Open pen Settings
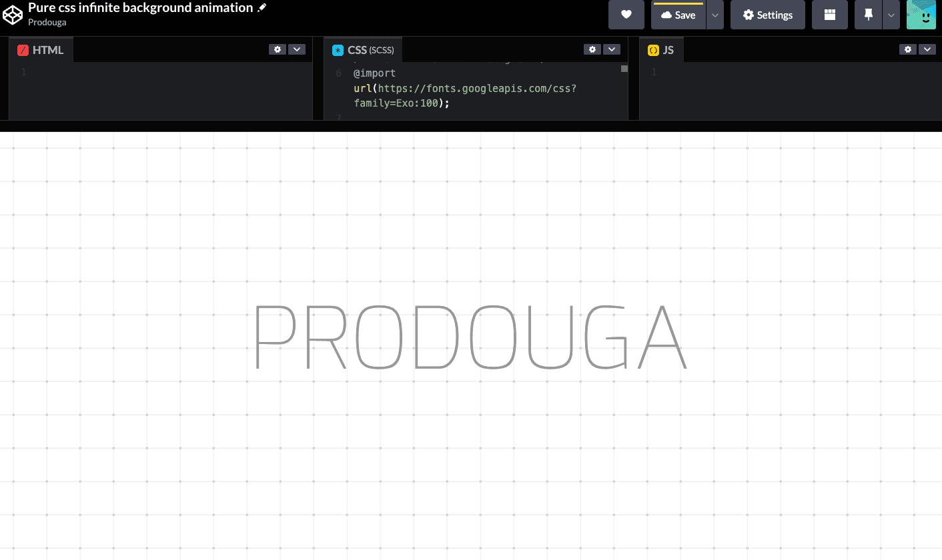 [x=768, y=15]
